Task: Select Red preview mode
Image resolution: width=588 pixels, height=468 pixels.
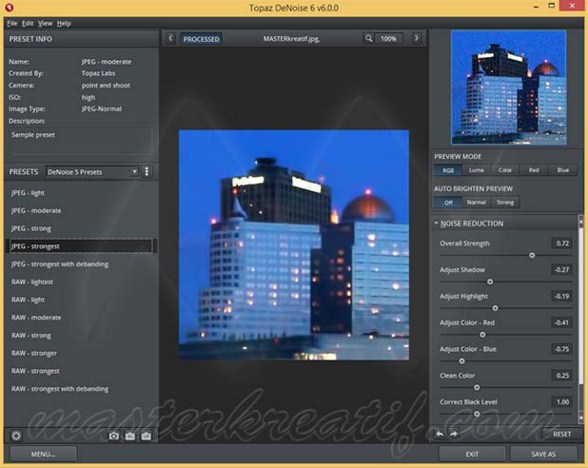Action: [534, 170]
